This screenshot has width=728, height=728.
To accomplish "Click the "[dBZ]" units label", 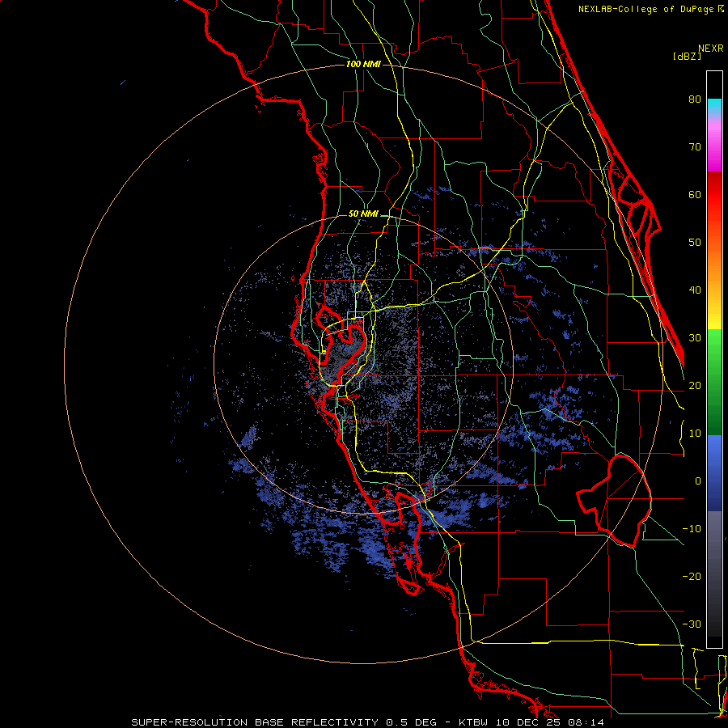I will [687, 57].
